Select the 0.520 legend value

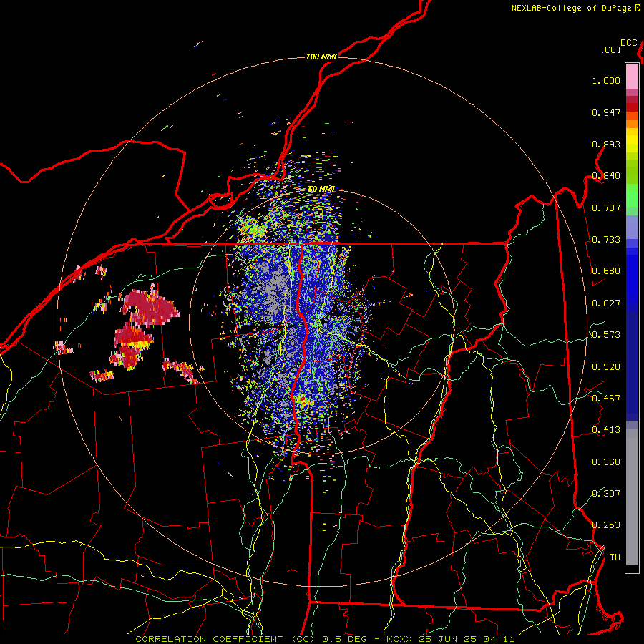[606, 367]
